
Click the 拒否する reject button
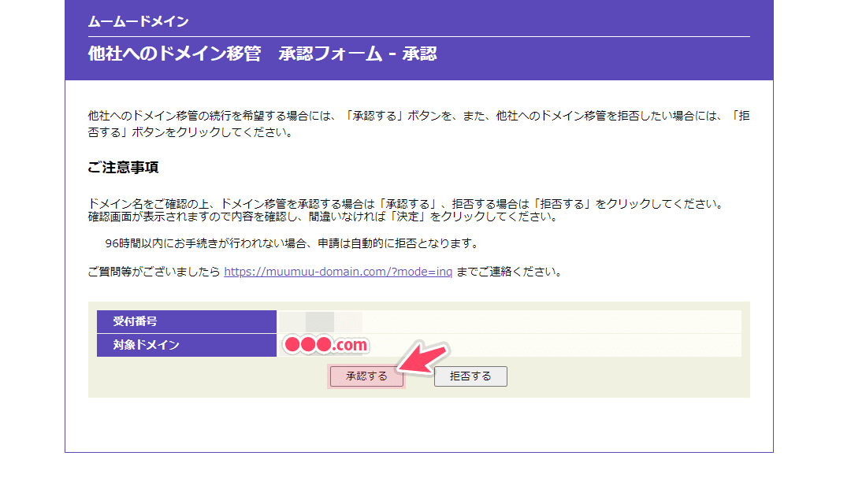(x=470, y=376)
